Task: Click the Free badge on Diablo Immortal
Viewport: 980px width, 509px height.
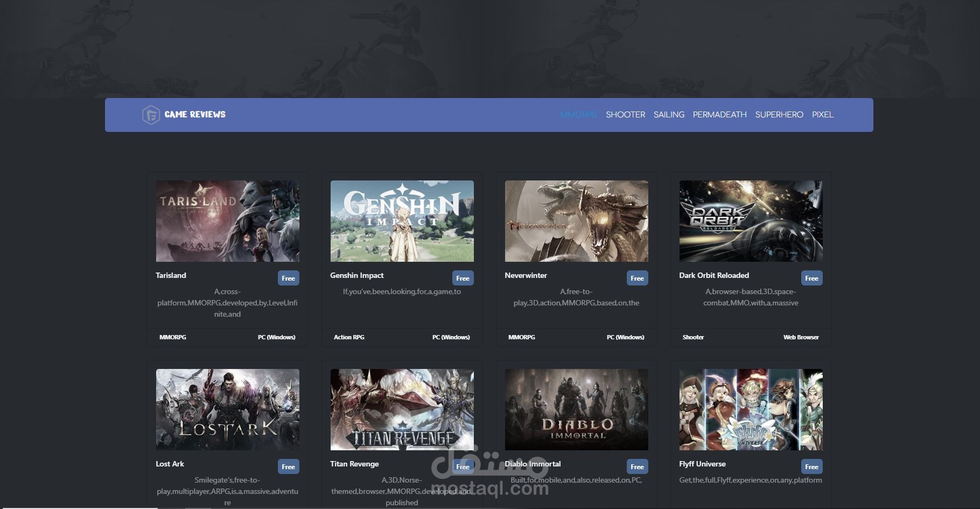Action: pyautogui.click(x=637, y=467)
